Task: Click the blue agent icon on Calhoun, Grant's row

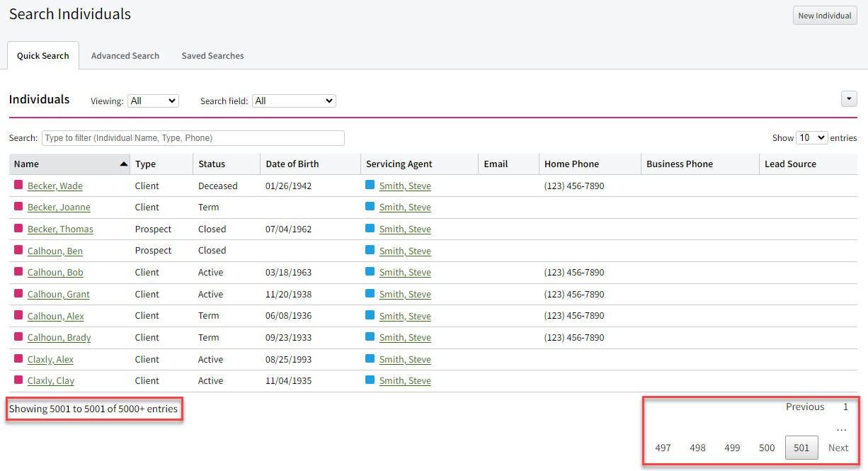Action: coord(369,294)
